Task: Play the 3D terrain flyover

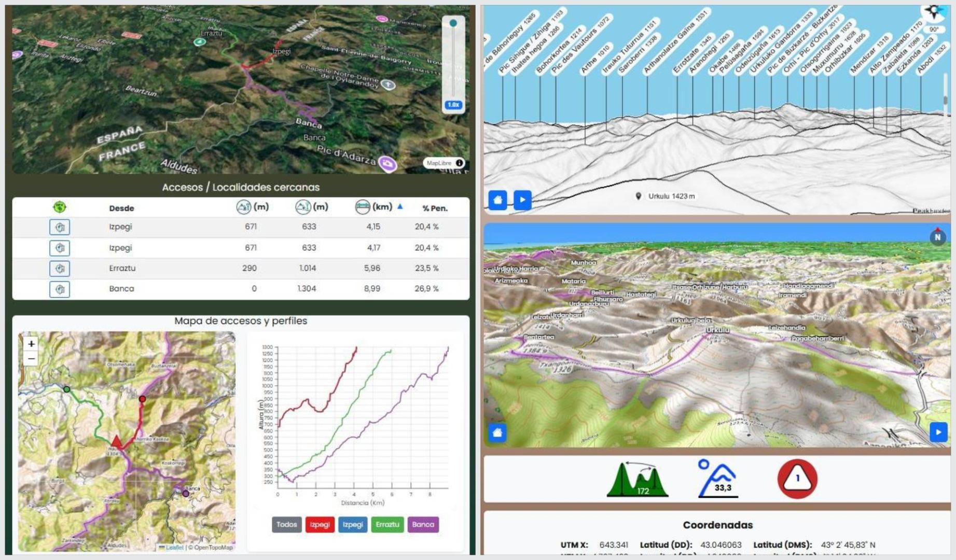Action: (938, 432)
